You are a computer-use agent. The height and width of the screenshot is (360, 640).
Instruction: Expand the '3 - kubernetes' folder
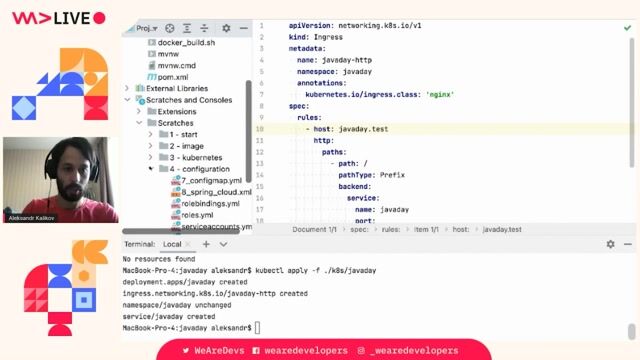pos(151,157)
